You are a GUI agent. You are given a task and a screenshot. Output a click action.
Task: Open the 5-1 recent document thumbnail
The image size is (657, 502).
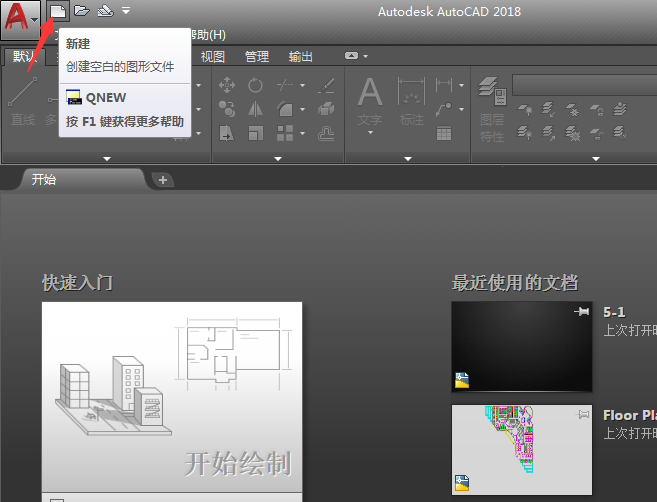[522, 347]
